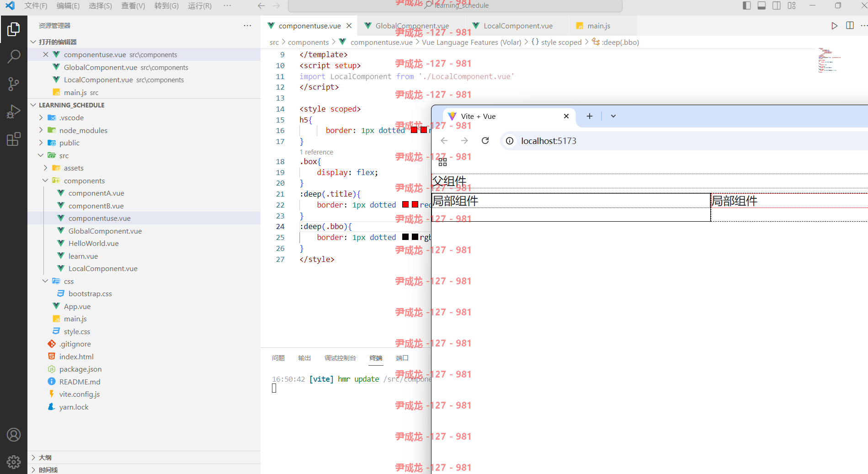Open the Manage gear icon

[14, 462]
